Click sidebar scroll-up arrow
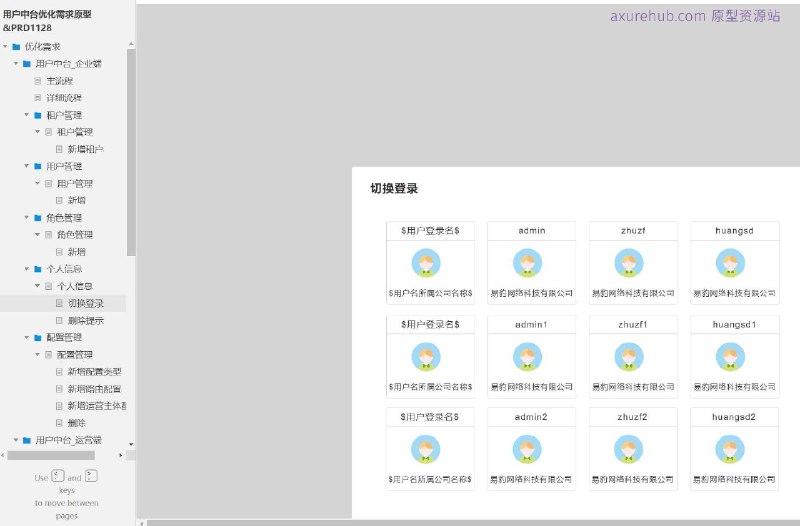800x526 pixels. (131, 44)
